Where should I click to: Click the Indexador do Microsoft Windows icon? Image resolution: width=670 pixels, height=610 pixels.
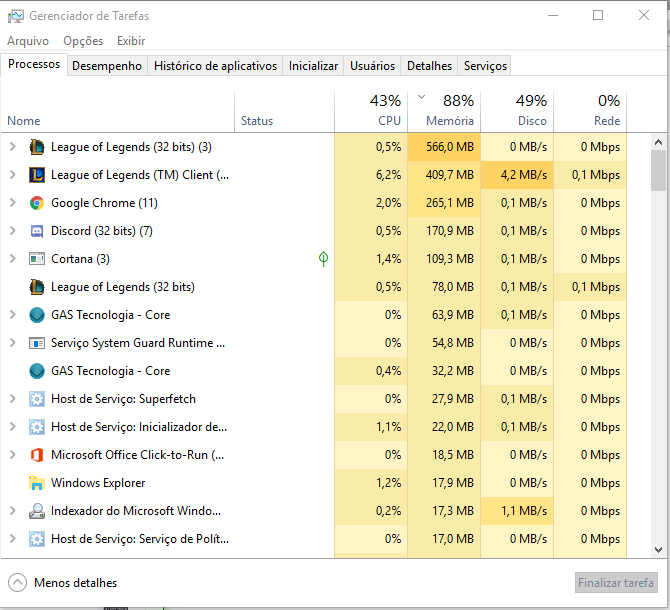click(37, 511)
